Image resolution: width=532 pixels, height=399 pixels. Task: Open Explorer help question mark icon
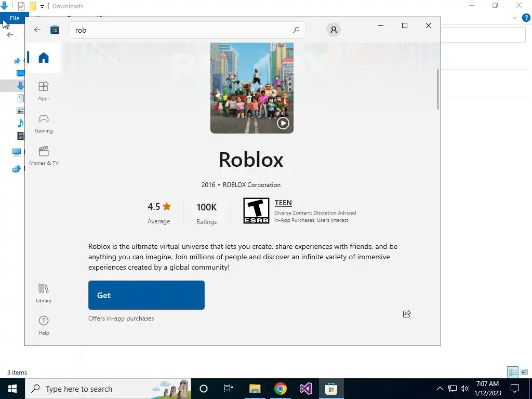[526, 18]
